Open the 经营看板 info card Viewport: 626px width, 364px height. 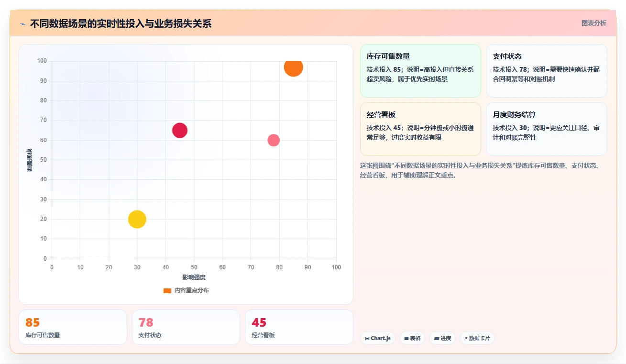[x=420, y=129]
